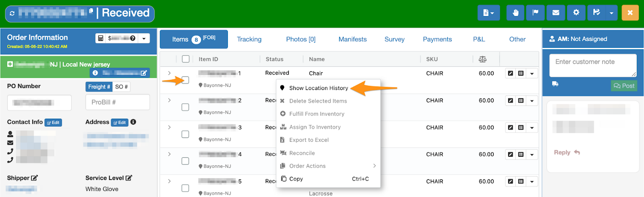This screenshot has width=644, height=197.
Task: Click Edit next to Address
Action: tap(120, 122)
